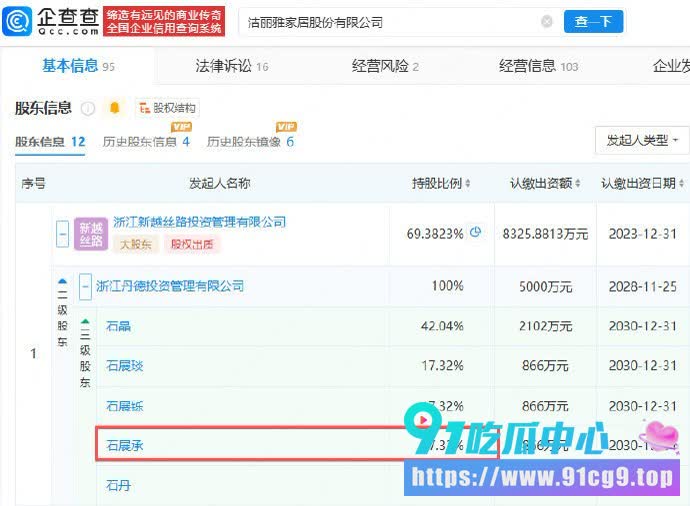Switch to the 经营风险 tab

(385, 66)
